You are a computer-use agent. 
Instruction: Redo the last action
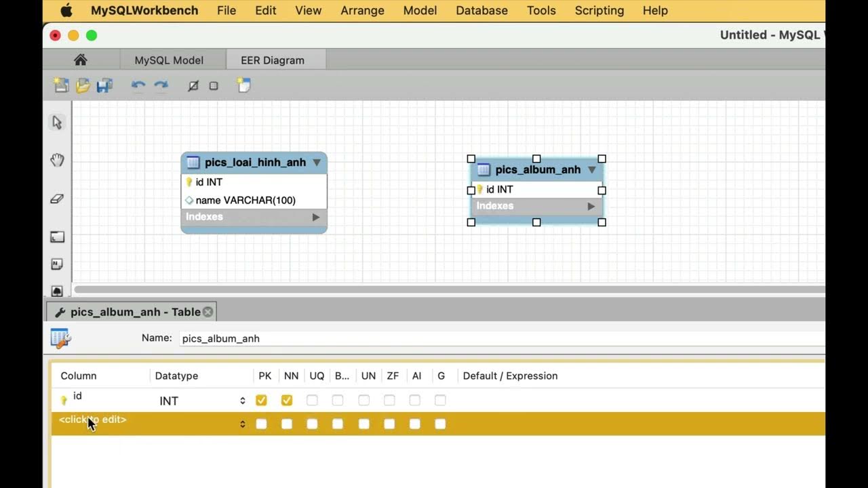[161, 85]
